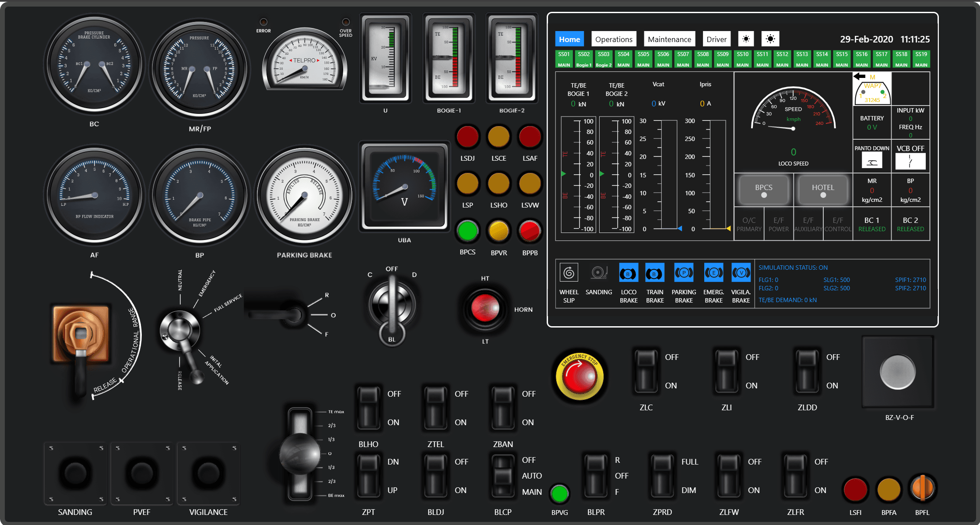The image size is (980, 525).
Task: Click the high brightness sun icon
Action: tap(770, 39)
